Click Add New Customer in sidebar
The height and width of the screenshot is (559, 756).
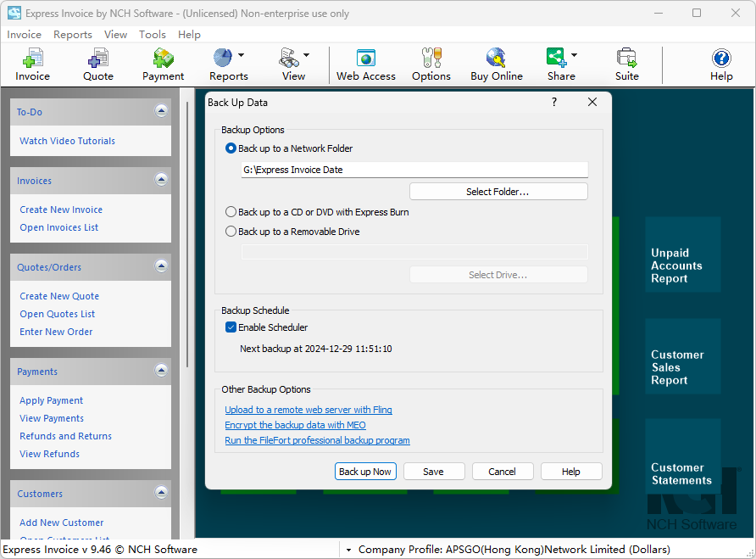pyautogui.click(x=62, y=523)
